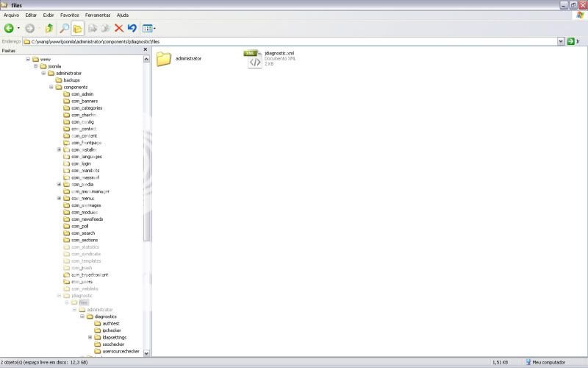Close the Pastas folder pane

point(146,50)
